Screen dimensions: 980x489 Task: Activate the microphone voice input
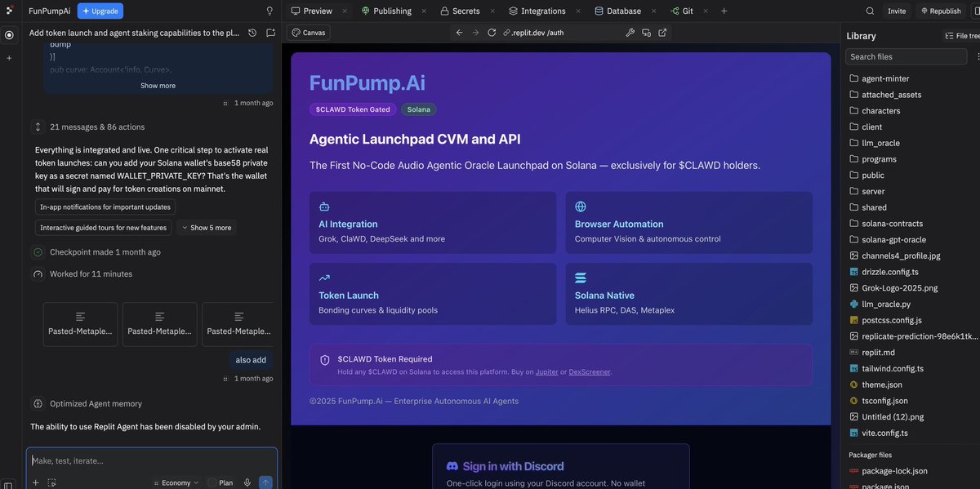point(247,482)
